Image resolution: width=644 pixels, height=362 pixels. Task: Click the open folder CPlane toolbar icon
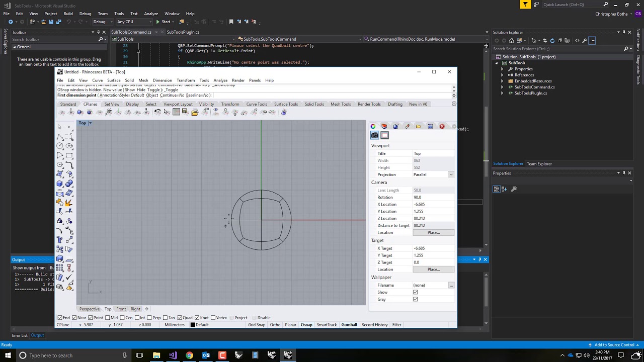pyautogui.click(x=195, y=112)
